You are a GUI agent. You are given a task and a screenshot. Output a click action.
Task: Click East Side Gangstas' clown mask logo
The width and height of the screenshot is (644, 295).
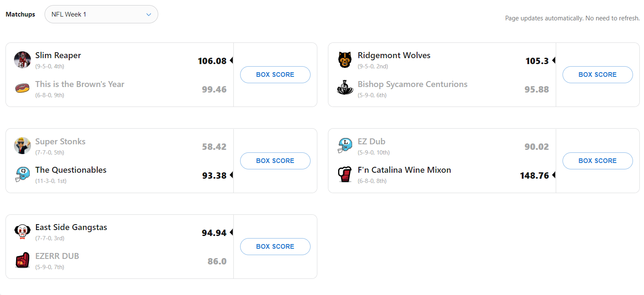tap(22, 232)
